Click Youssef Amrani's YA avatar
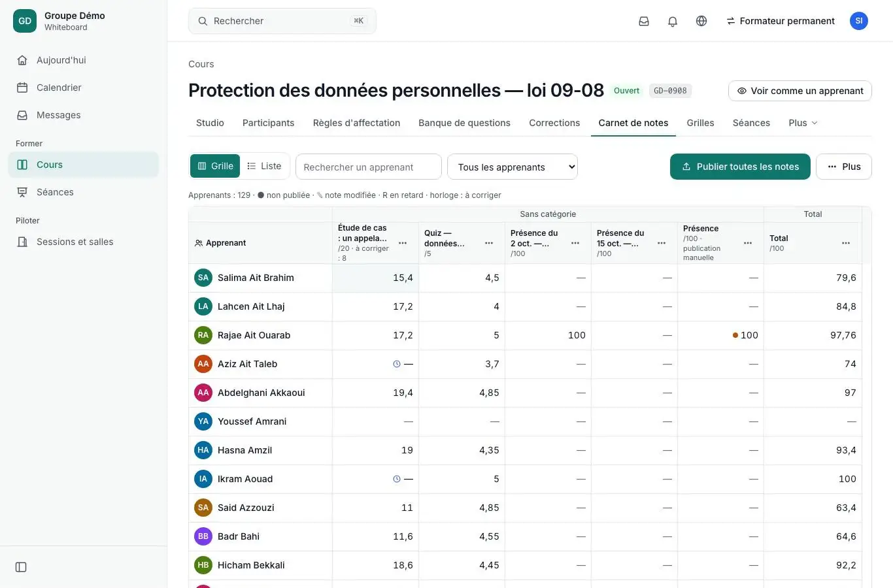Screen dimensions: 893x588 point(203,421)
